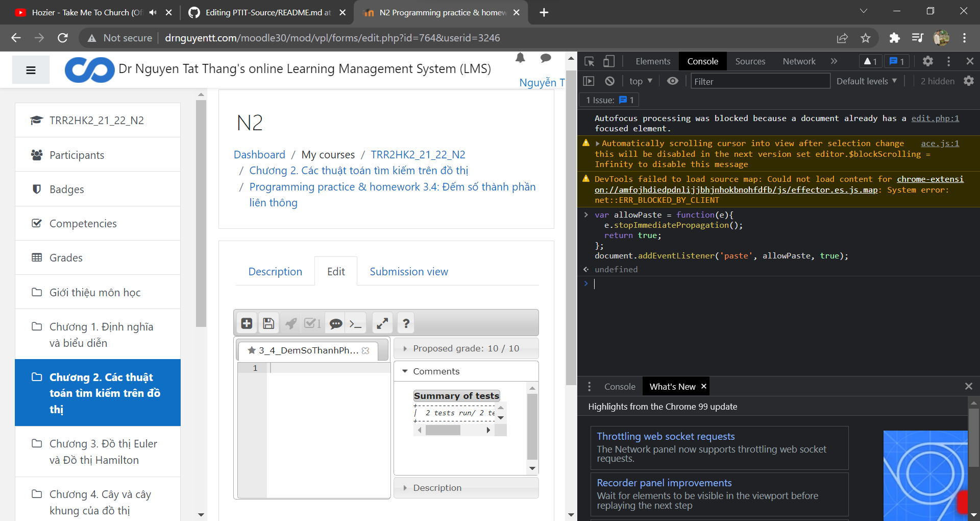
Task: Open Chrome extensions puzzle icon
Action: coord(894,38)
